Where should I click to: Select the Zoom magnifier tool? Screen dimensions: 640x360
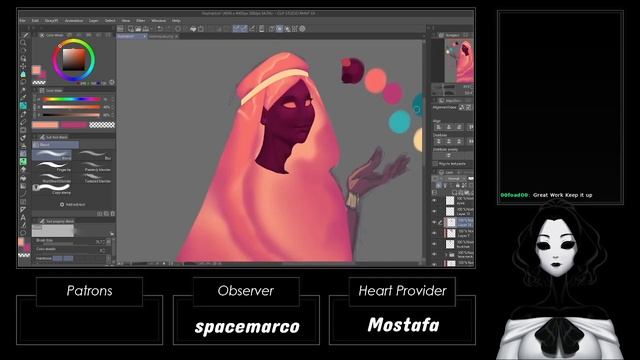pos(23,42)
